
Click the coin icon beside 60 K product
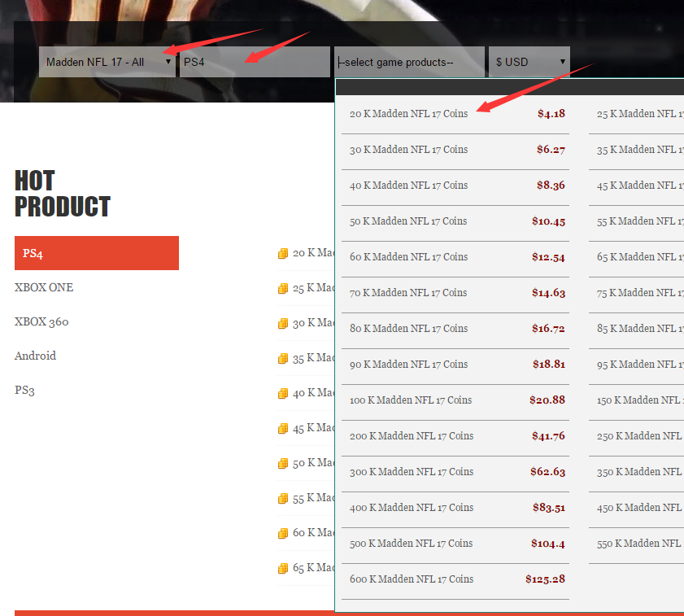(x=283, y=533)
